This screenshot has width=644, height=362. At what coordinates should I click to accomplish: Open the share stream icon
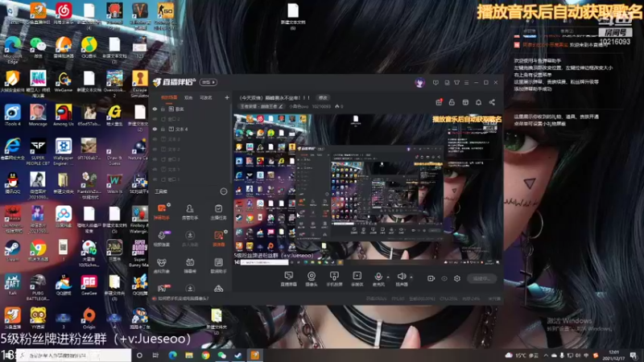[x=492, y=102]
